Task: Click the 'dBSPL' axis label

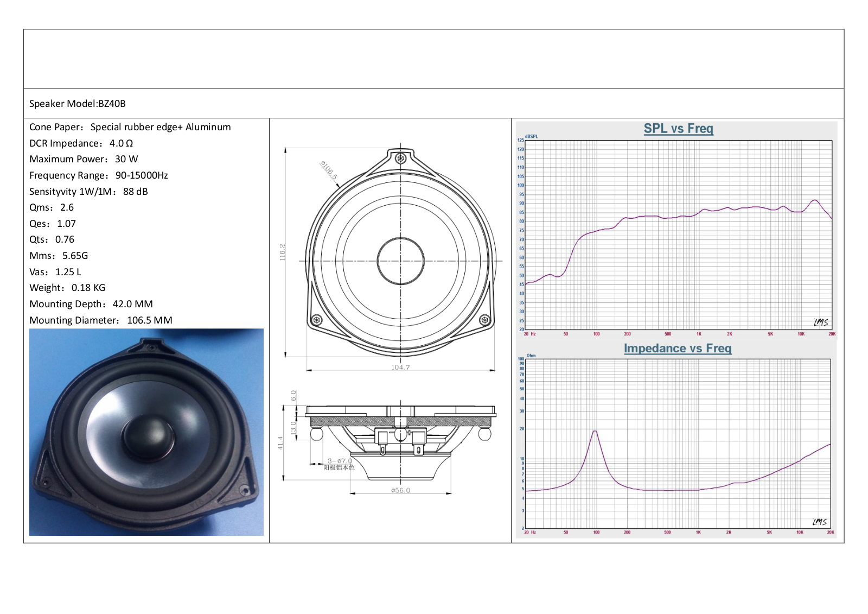Action: pos(532,136)
